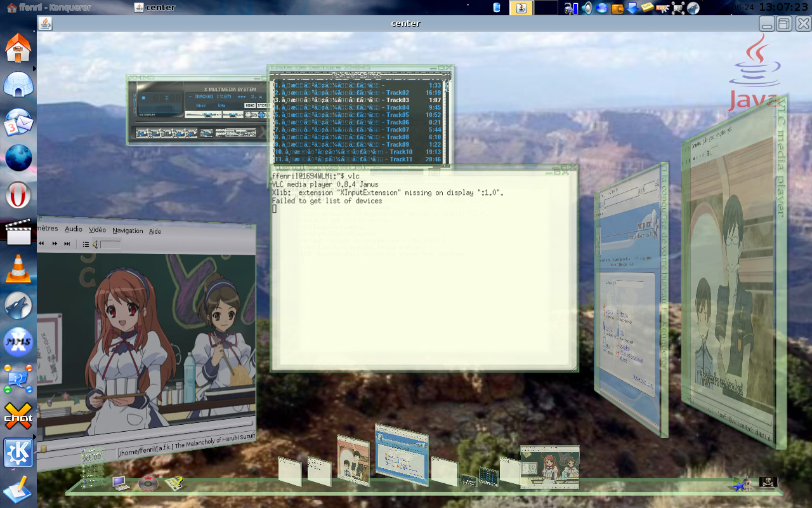
Task: Click the blue cylinder tray icon
Action: (x=497, y=8)
